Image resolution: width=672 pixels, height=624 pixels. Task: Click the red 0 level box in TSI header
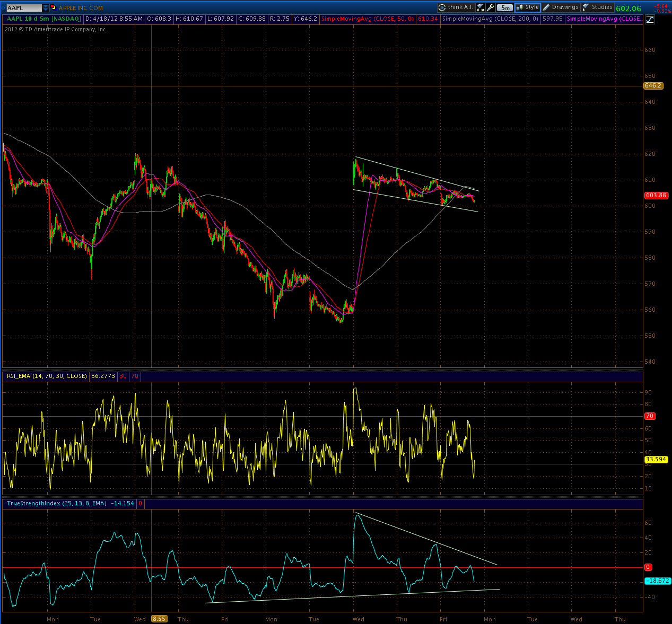pos(141,503)
